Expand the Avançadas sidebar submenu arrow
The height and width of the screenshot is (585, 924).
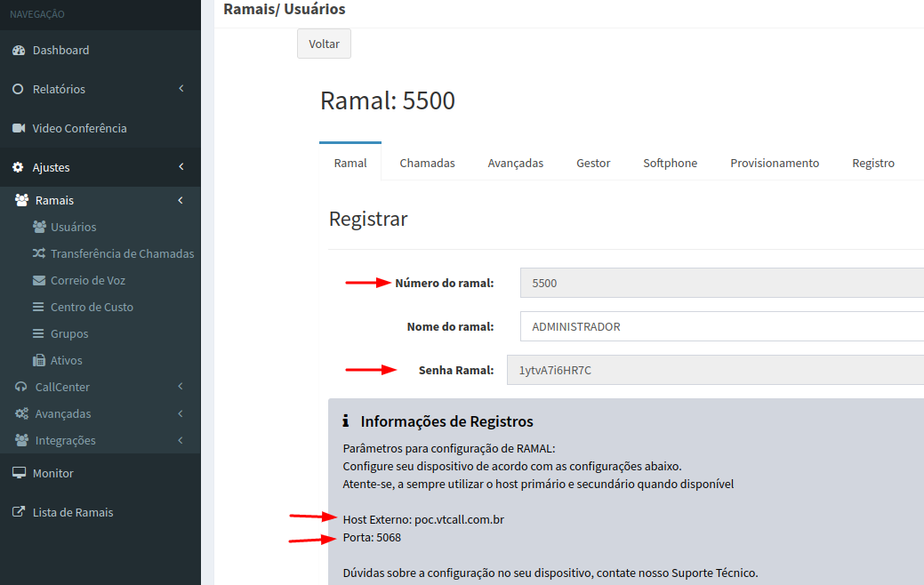click(181, 413)
